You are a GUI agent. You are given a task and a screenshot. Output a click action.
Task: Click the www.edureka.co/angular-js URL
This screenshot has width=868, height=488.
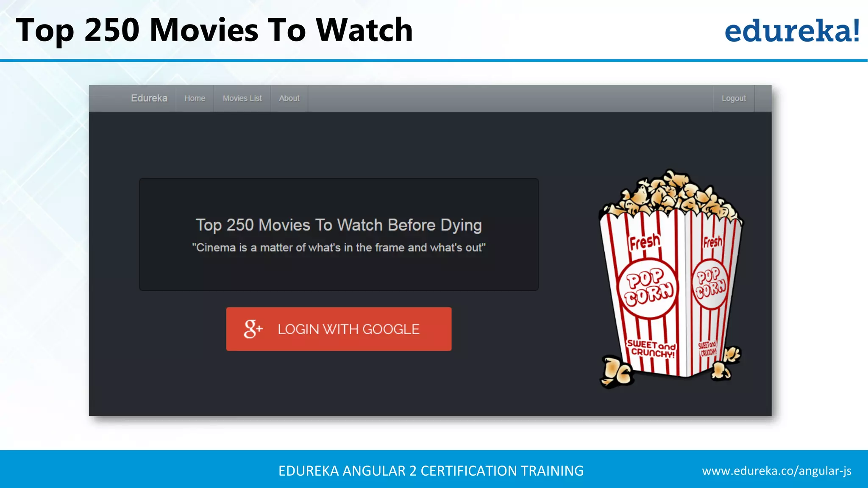pos(776,471)
